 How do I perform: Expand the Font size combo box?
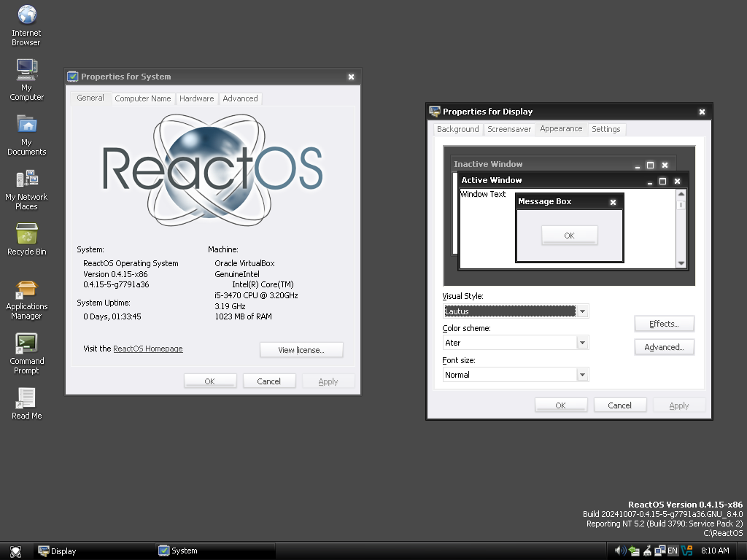click(x=582, y=375)
